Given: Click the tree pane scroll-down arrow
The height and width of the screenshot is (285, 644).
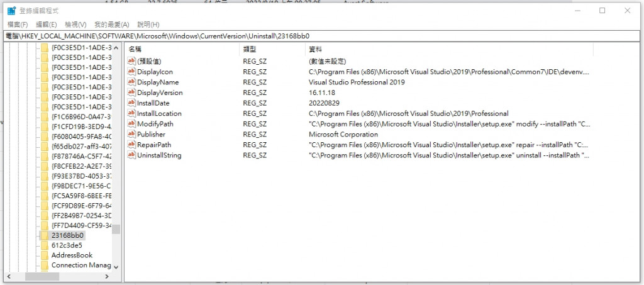Looking at the screenshot, I should coord(116,267).
